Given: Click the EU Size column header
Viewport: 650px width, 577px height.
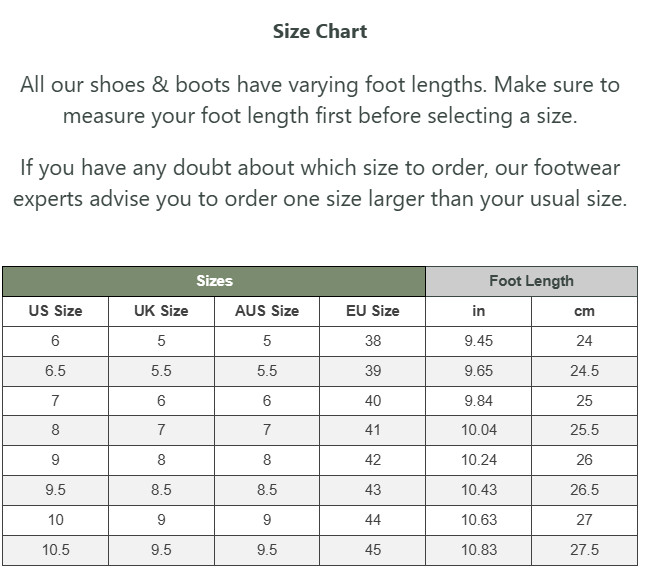Looking at the screenshot, I should click(373, 311).
